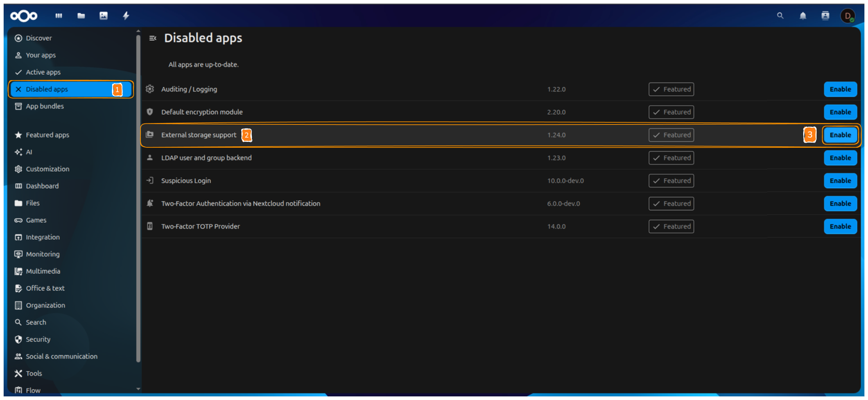Viewport: 868px width, 400px height.
Task: Open the Office & text category
Action: (x=45, y=288)
